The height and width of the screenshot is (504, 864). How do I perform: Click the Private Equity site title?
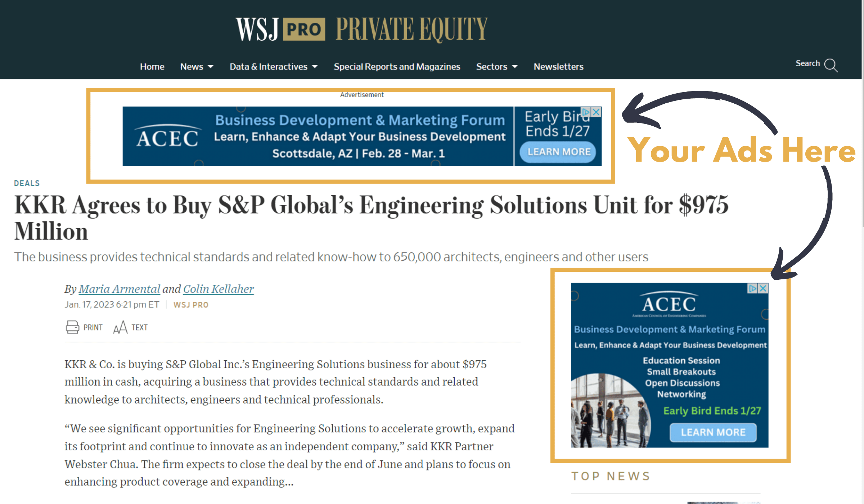pyautogui.click(x=412, y=29)
